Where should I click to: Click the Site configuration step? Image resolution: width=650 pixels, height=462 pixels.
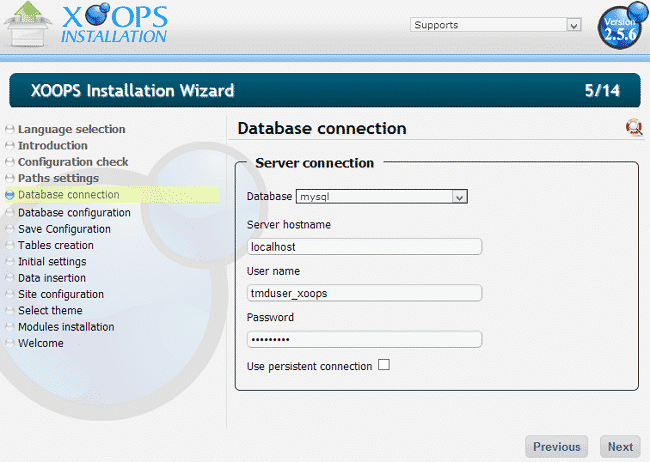tap(60, 294)
